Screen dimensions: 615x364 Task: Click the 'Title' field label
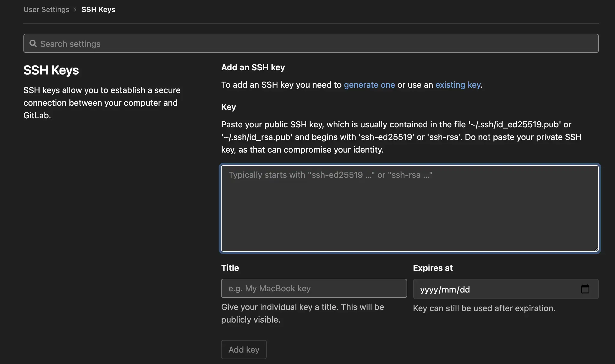230,268
